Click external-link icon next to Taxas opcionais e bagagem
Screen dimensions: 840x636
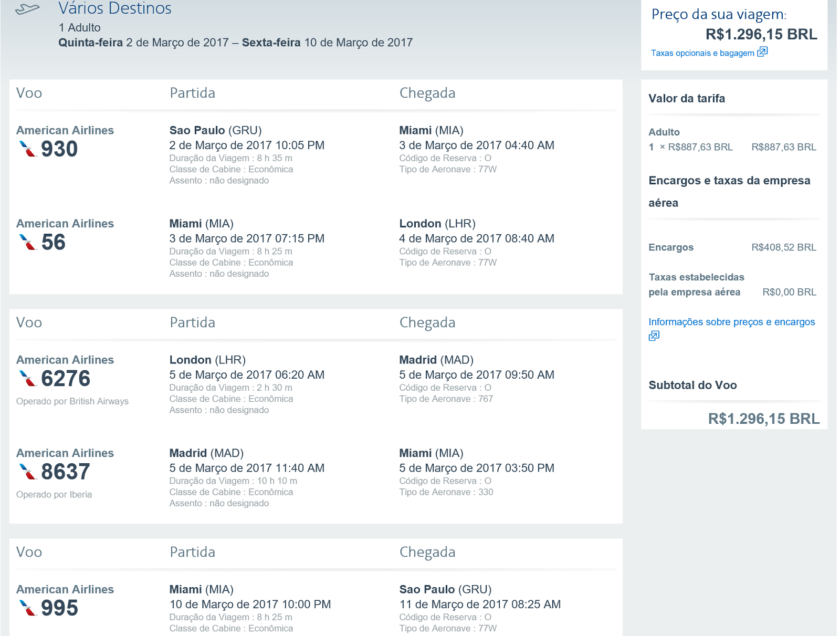pyautogui.click(x=762, y=51)
